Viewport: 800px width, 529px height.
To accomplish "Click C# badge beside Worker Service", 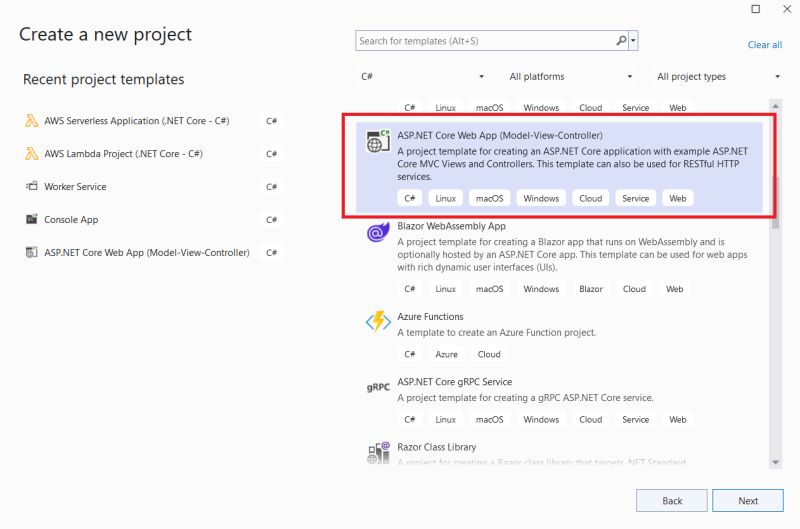I will coord(271,187).
